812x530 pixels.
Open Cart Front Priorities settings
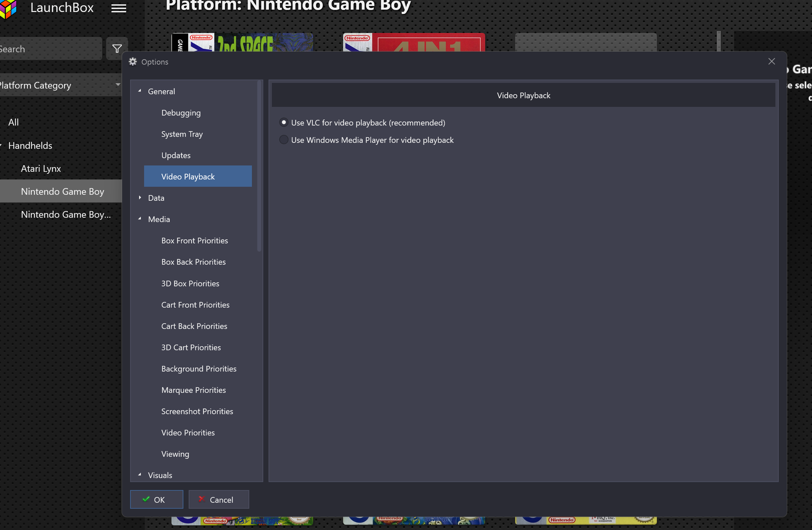click(x=195, y=305)
